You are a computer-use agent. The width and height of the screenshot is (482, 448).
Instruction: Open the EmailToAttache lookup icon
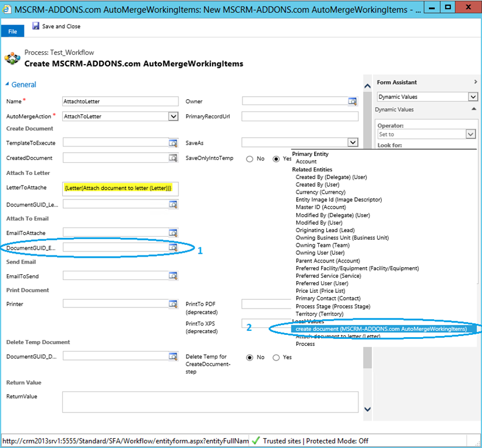(x=173, y=233)
